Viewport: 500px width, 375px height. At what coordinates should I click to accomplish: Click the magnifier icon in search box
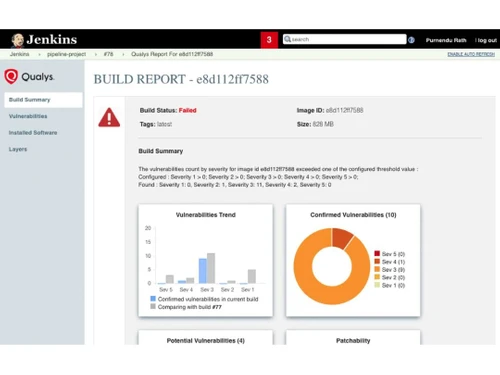[287, 39]
